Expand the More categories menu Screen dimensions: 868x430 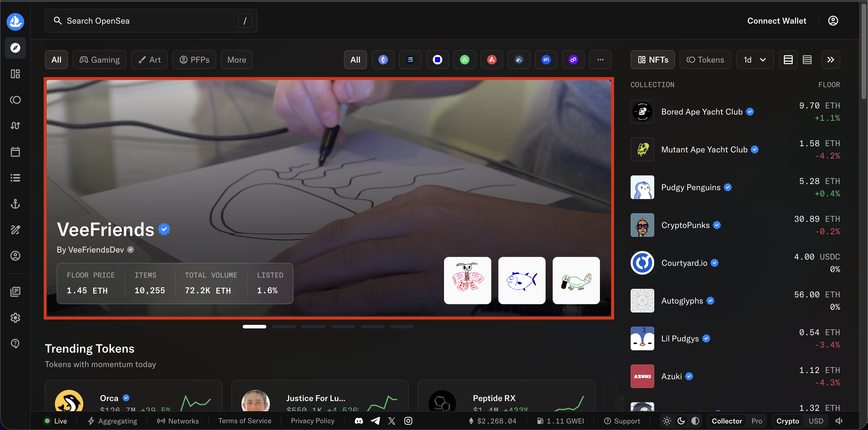(x=236, y=60)
